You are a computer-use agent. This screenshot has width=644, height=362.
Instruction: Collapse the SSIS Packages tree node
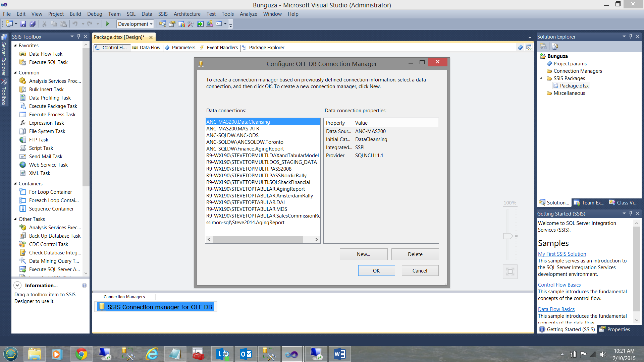pyautogui.click(x=541, y=78)
